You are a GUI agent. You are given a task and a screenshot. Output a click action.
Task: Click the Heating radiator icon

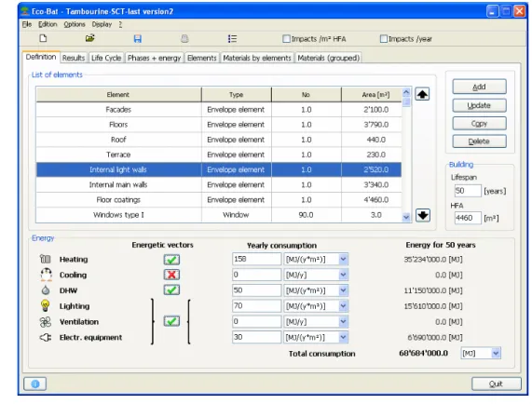tap(45, 260)
